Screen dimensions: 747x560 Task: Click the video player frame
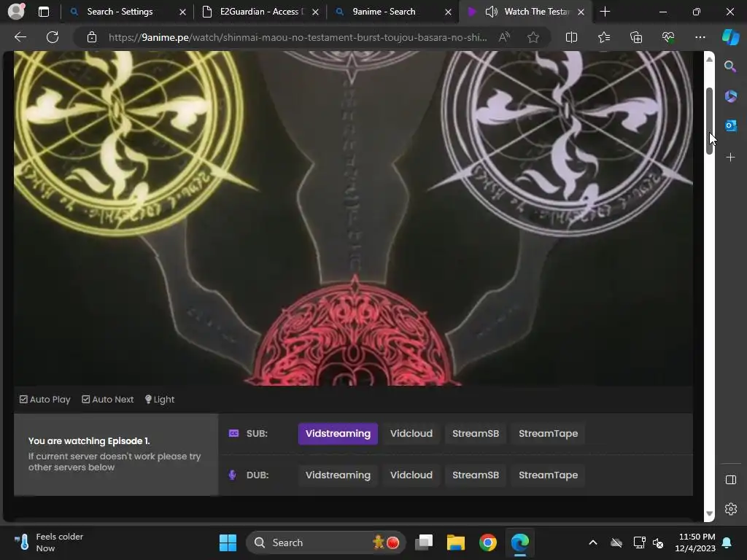coord(353,218)
